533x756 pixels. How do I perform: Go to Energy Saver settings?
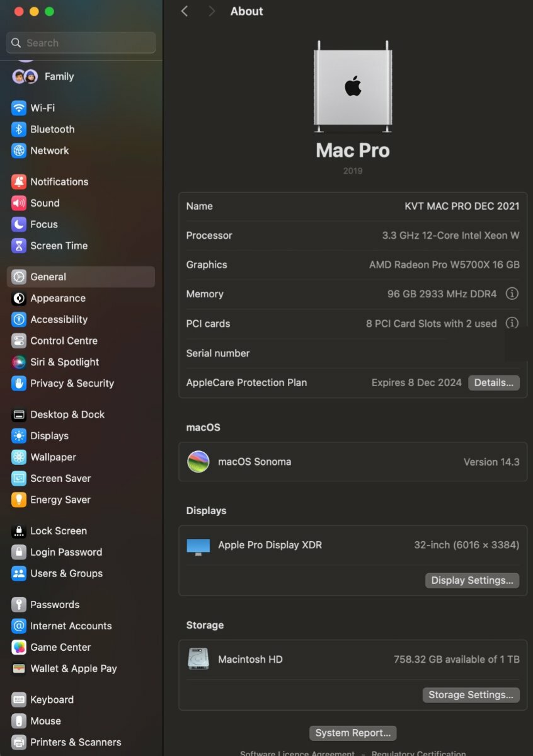pyautogui.click(x=81, y=500)
